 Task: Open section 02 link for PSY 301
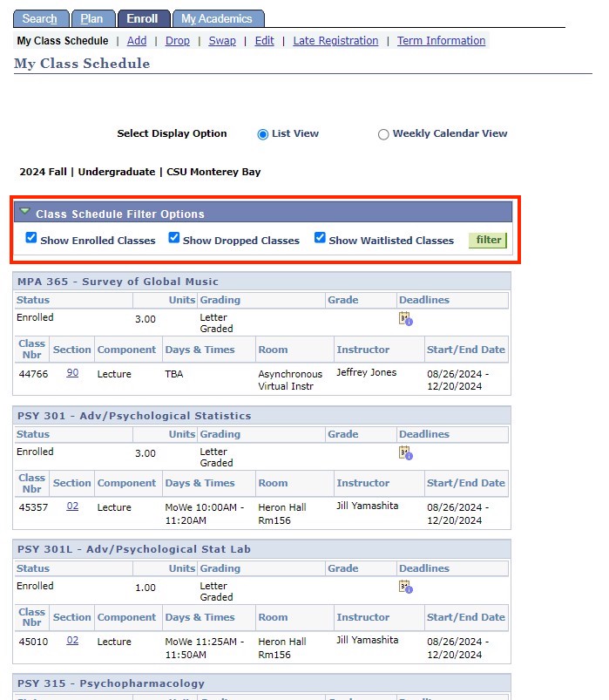point(72,506)
